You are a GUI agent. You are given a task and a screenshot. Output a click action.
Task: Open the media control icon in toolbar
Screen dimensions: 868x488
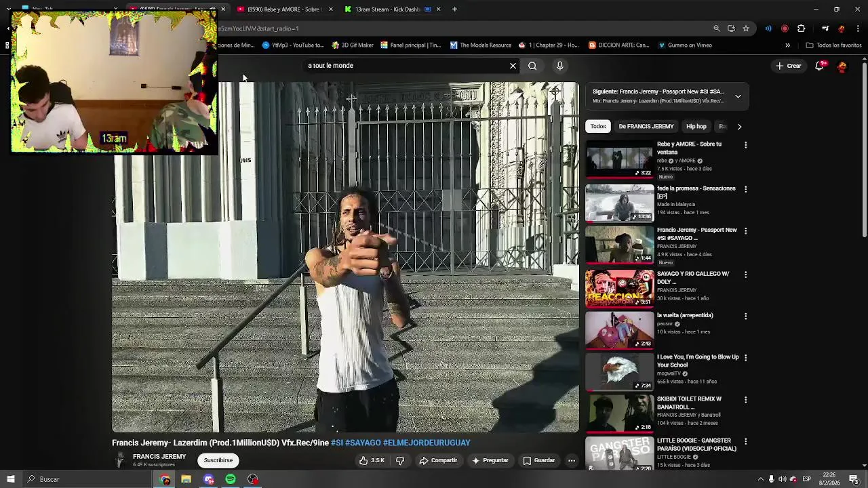tap(825, 28)
